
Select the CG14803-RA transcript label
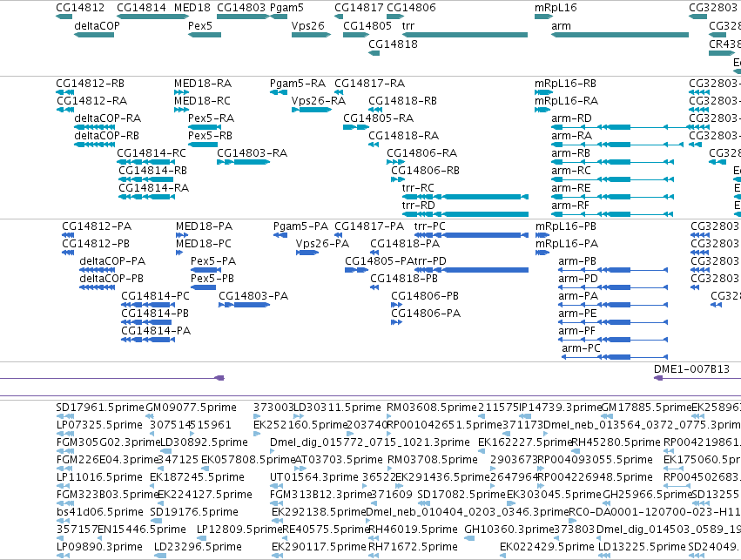(252, 153)
